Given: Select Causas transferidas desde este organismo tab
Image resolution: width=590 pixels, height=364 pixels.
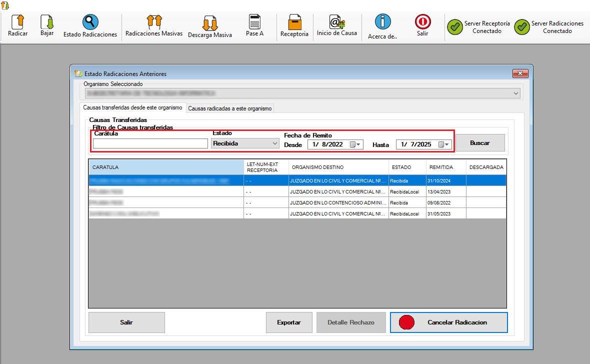Looking at the screenshot, I should (132, 108).
